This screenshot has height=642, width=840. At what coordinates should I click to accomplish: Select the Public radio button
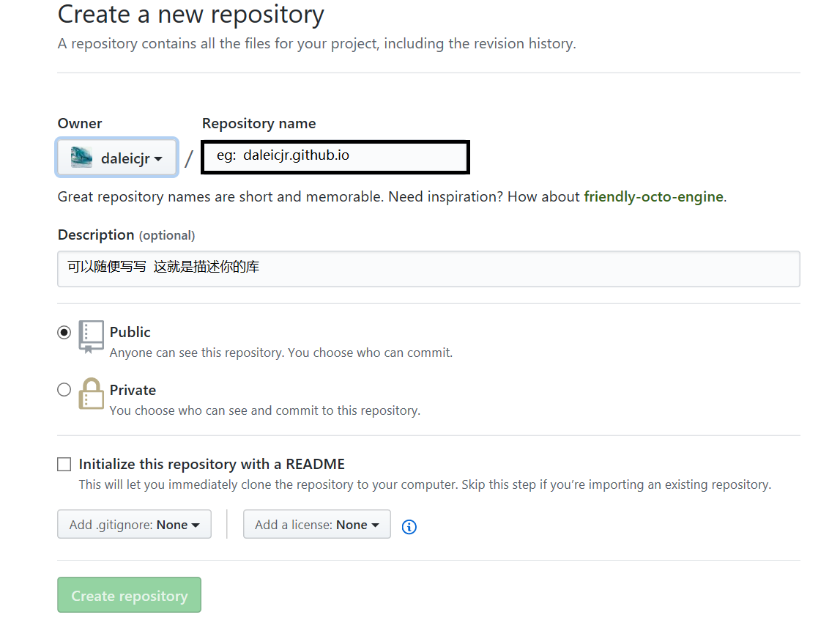coord(64,332)
